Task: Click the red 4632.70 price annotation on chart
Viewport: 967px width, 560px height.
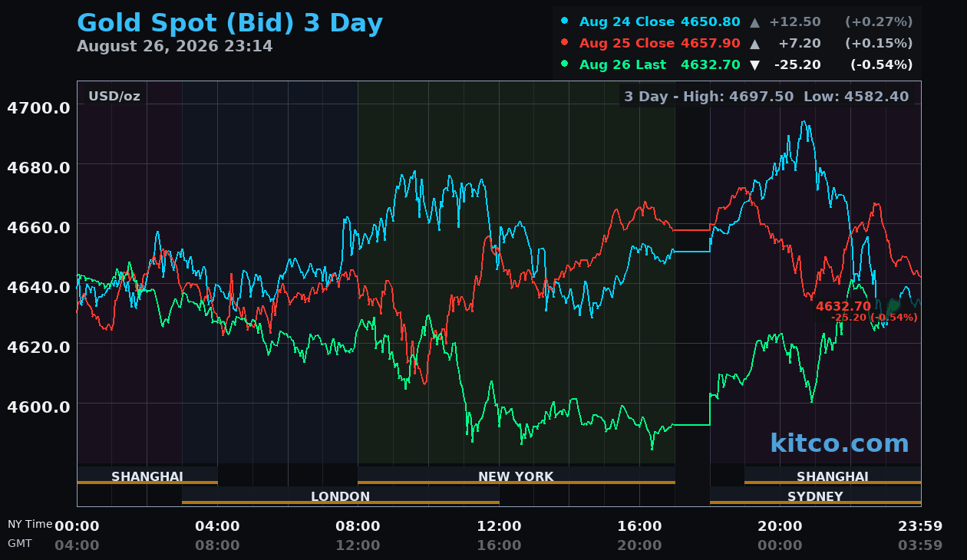Action: [843, 306]
